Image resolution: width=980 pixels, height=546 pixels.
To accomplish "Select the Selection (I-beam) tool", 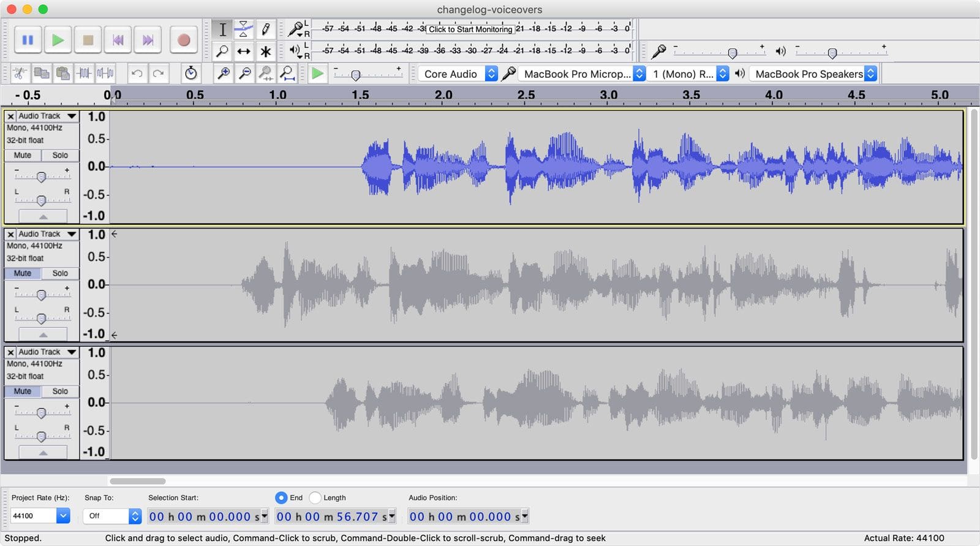I will click(x=222, y=29).
